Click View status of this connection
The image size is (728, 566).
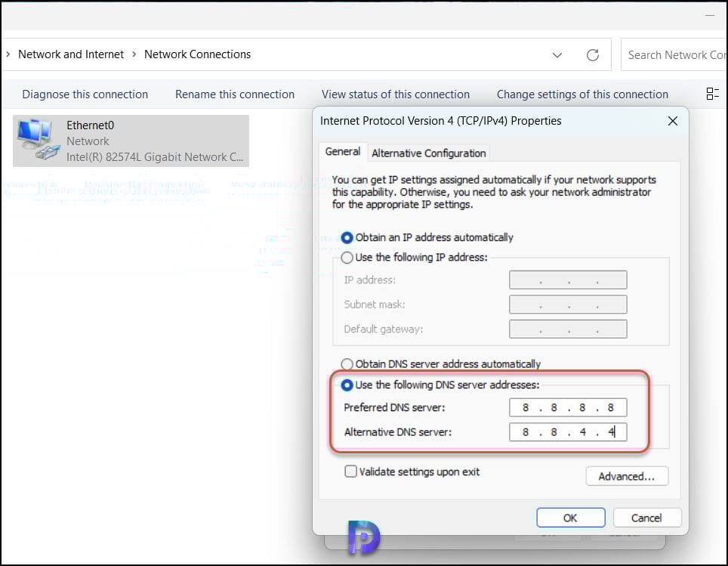396,94
